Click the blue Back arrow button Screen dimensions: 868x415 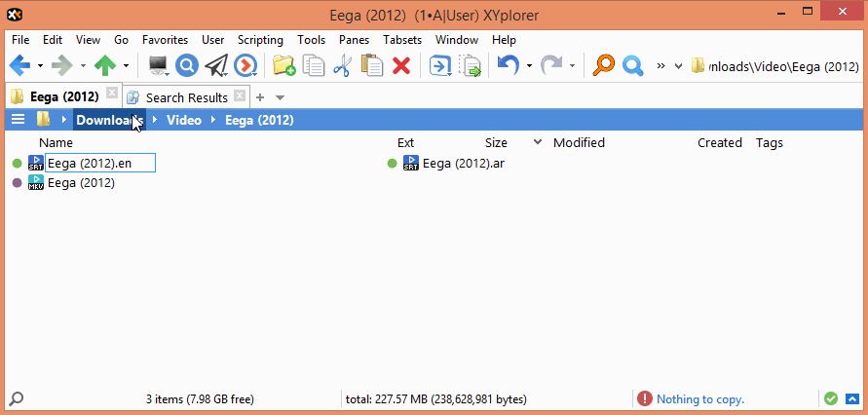(x=19, y=65)
